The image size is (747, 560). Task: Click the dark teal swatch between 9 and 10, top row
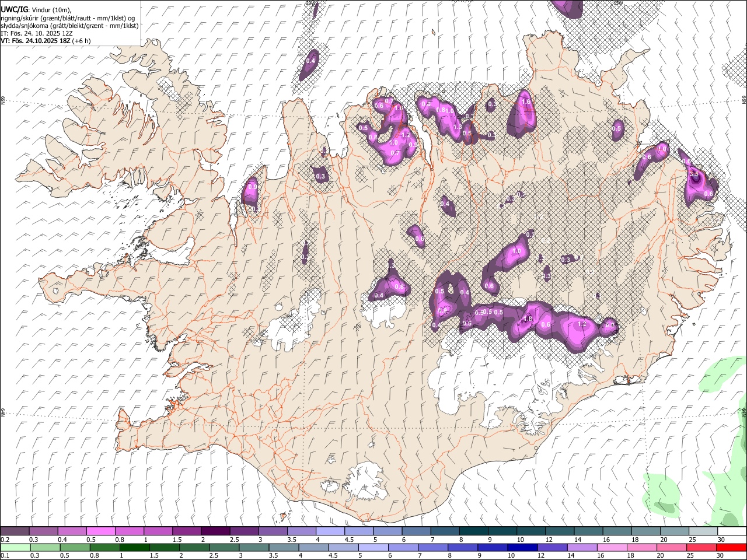point(502,531)
